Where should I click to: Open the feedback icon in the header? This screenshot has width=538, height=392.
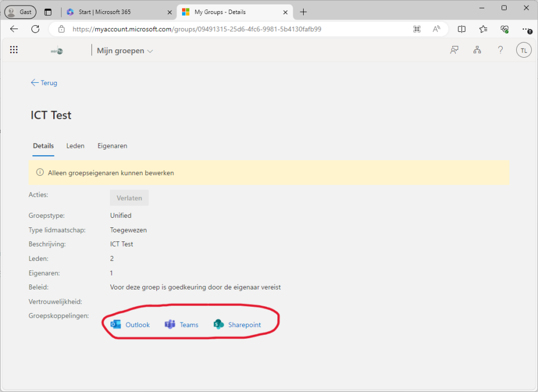[x=454, y=50]
